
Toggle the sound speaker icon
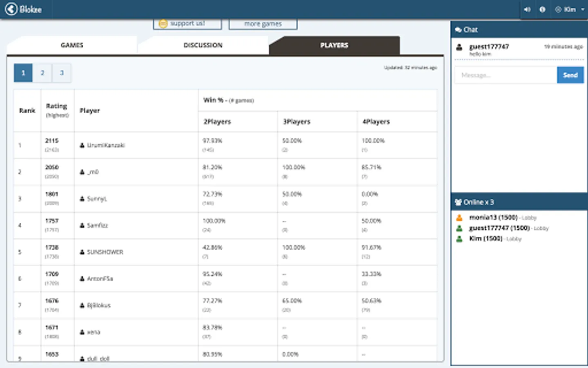[527, 9]
